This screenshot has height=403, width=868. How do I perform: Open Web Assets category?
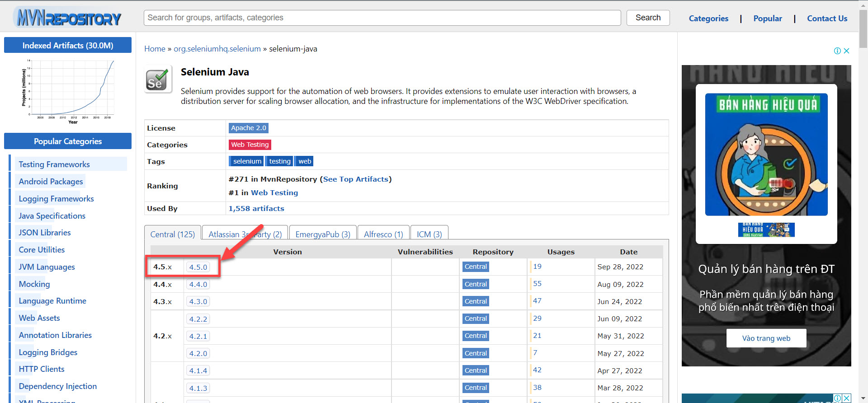tap(39, 318)
